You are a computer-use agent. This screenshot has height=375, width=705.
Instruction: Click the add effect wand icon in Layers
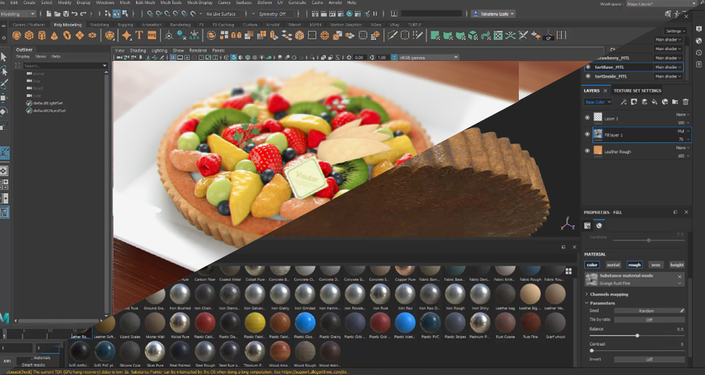pos(624,102)
